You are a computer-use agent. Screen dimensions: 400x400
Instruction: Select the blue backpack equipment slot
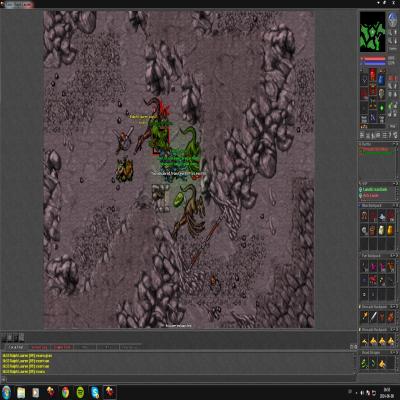pyautogui.click(x=381, y=79)
